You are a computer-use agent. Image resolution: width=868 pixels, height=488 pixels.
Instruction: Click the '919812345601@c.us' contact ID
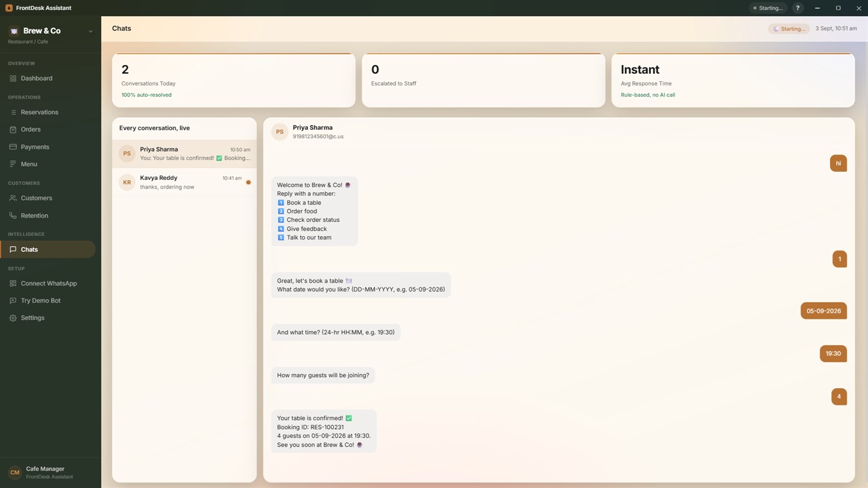click(318, 136)
